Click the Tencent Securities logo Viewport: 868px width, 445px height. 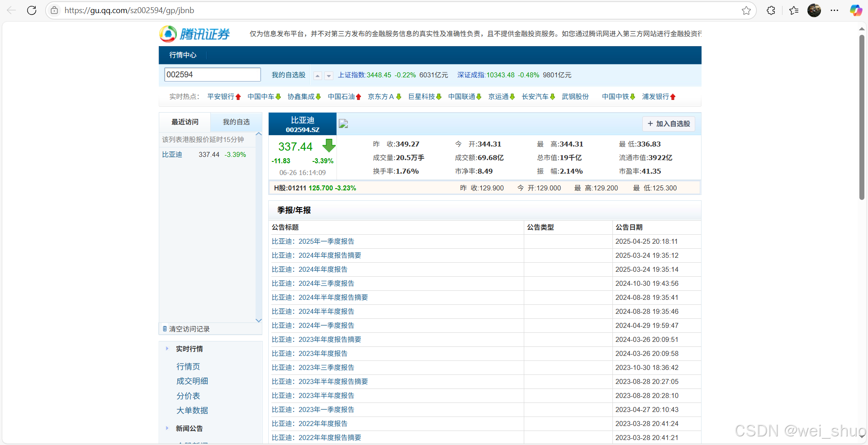pyautogui.click(x=195, y=34)
